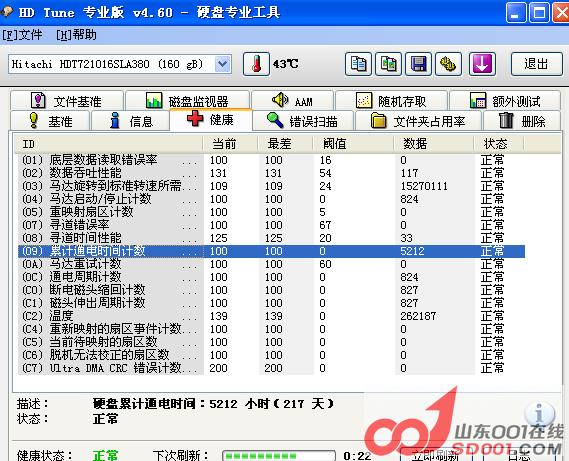Select row (05) 重映射扇区计数

(271, 212)
